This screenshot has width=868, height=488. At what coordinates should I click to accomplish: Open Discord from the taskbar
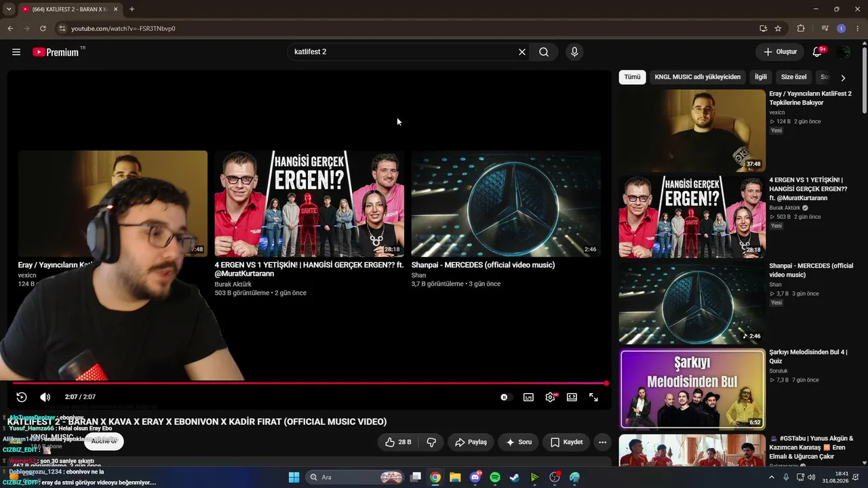tap(475, 477)
